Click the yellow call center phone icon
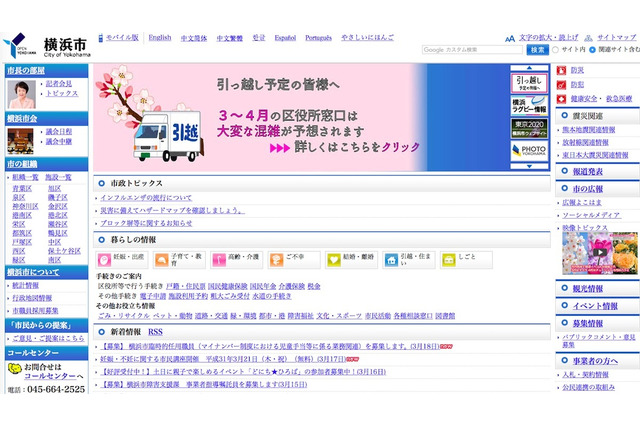Viewport: 640px width, 426px height. 15,368
